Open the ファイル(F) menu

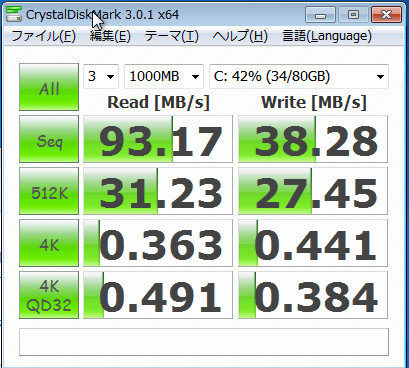click(44, 36)
